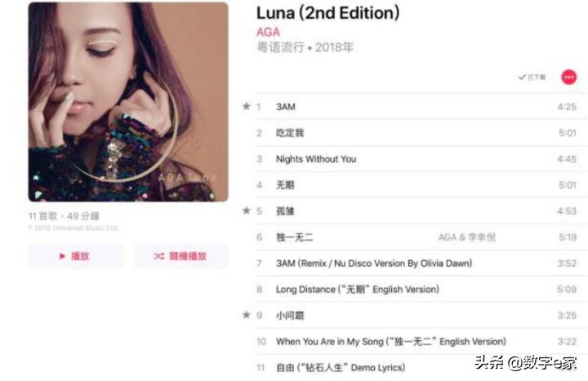Click the play triangle in 播放 button
This screenshot has height=381, width=588.
click(x=63, y=256)
